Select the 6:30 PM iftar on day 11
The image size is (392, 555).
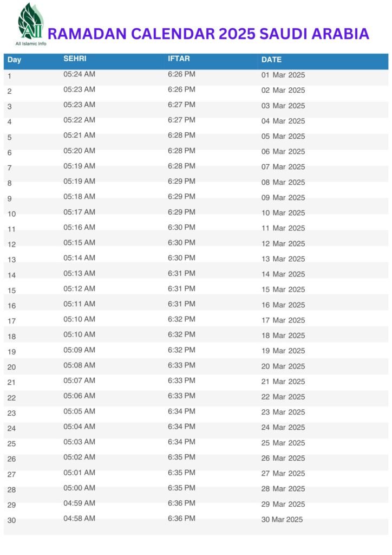(x=181, y=227)
